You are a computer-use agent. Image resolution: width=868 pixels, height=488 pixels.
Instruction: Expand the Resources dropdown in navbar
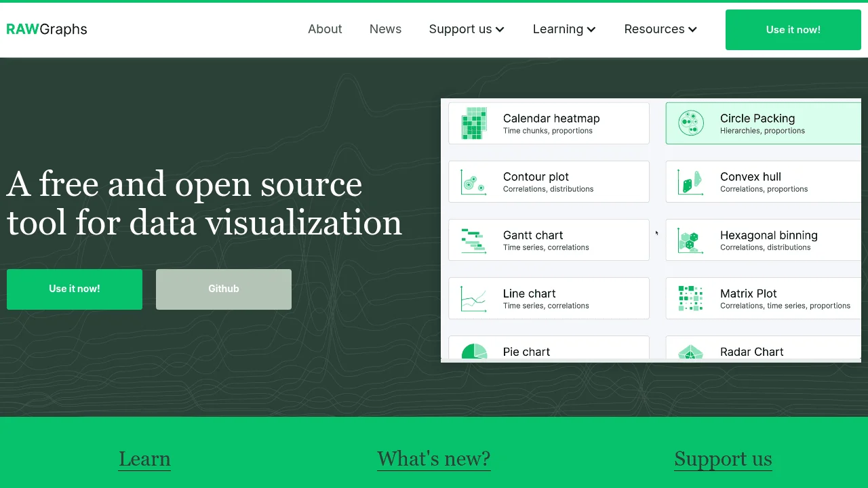pyautogui.click(x=660, y=29)
